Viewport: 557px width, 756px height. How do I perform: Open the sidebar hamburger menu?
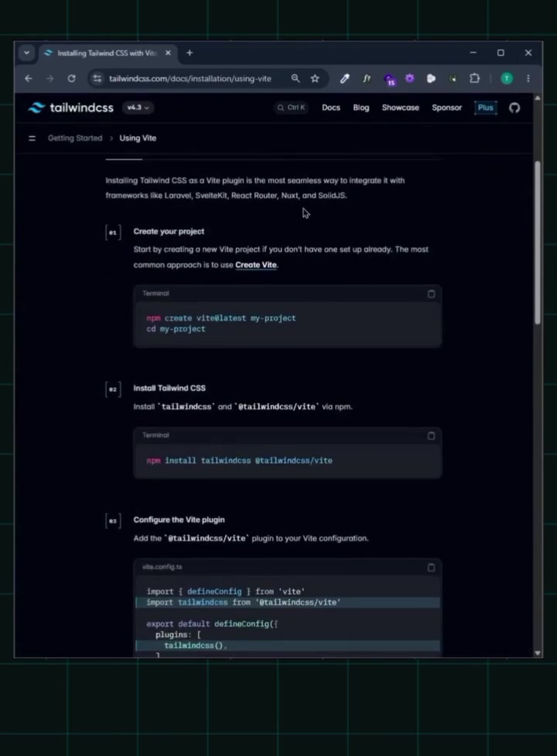pyautogui.click(x=32, y=138)
